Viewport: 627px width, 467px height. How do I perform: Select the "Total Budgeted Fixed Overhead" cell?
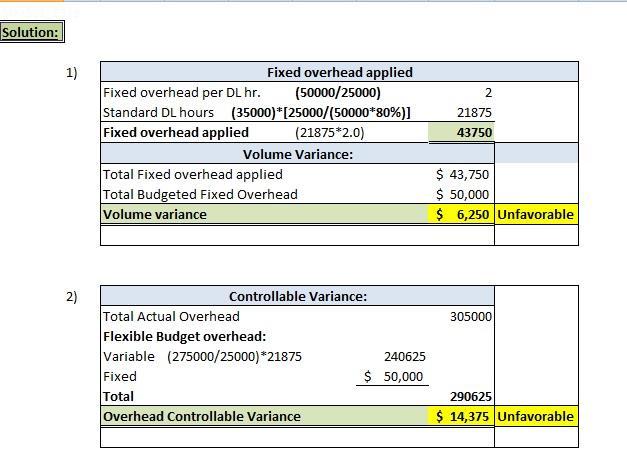tap(200, 194)
